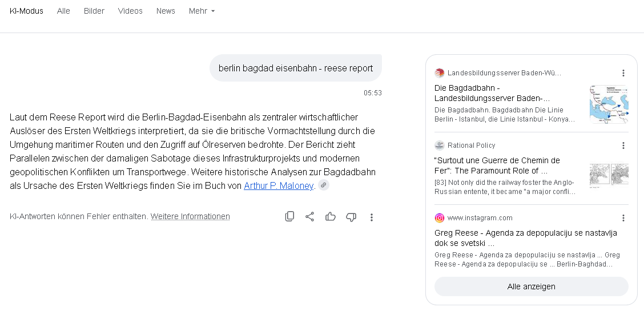Switch to the Bilder tab

[94, 11]
